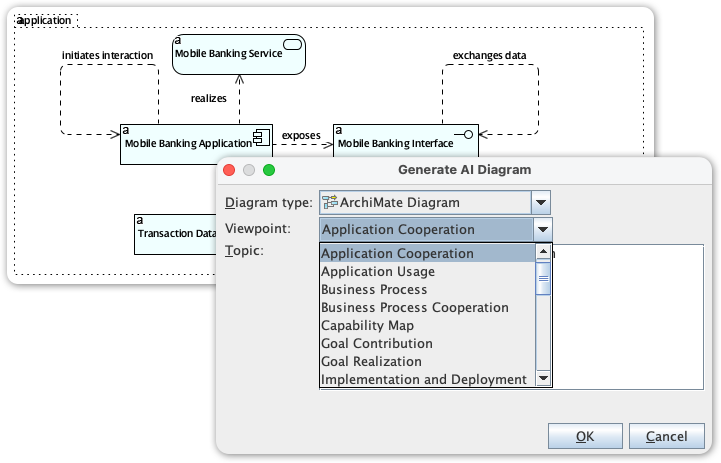Collapse the Viewpoint dropdown arrow
The image size is (721, 463).
pos(541,229)
